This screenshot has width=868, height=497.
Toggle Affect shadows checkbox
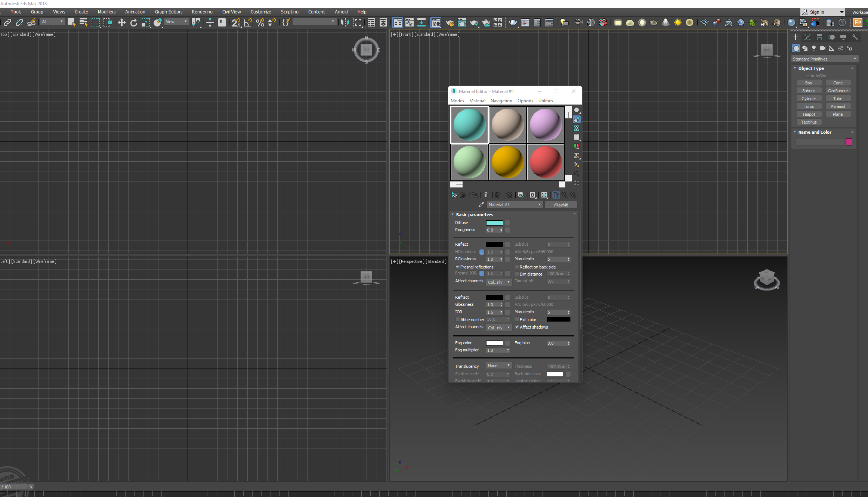[x=517, y=327]
